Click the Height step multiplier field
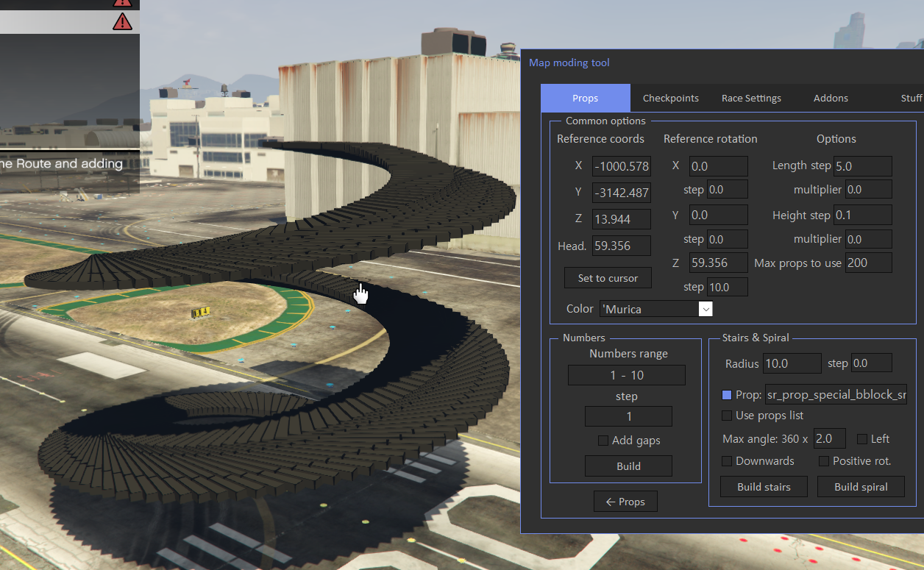The height and width of the screenshot is (570, 924). tap(869, 239)
